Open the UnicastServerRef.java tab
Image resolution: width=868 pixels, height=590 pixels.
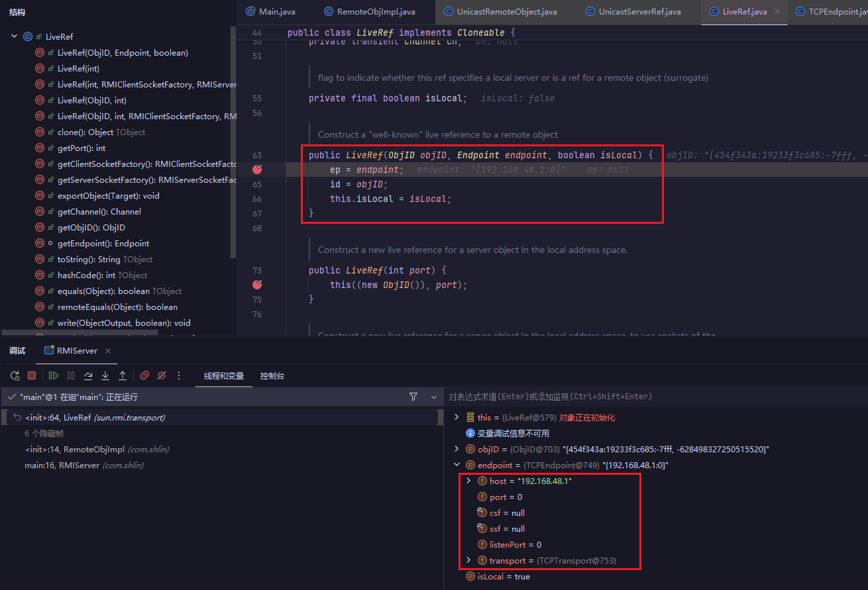click(633, 12)
